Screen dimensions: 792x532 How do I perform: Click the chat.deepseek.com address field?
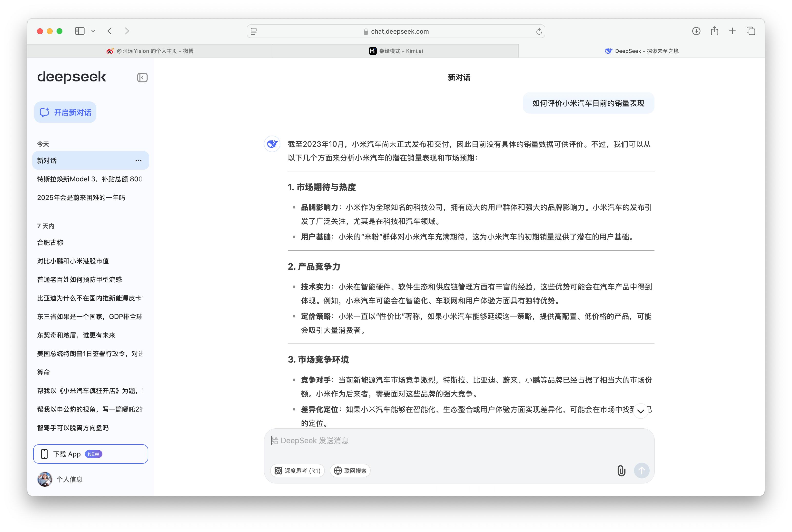396,31
